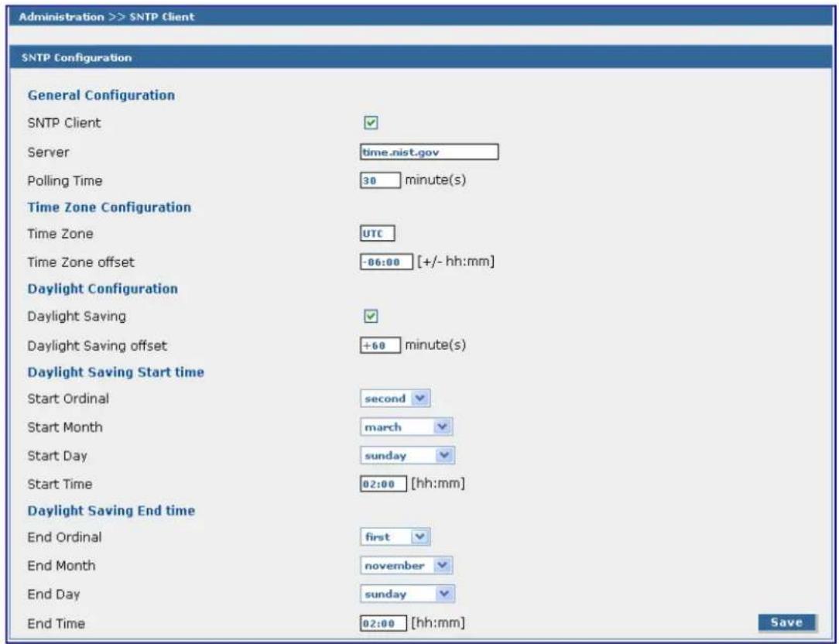The width and height of the screenshot is (839, 644).
Task: Click the Daylight Saving Start time heading
Action: point(115,372)
